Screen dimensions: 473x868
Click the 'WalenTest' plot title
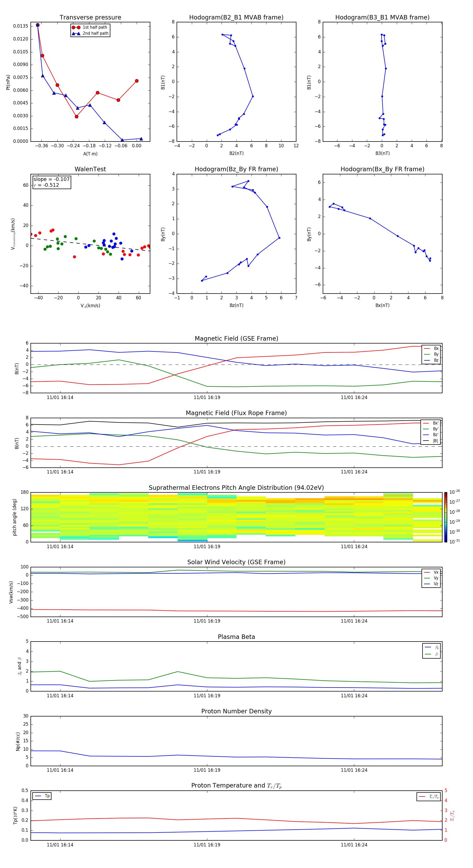(90, 169)
